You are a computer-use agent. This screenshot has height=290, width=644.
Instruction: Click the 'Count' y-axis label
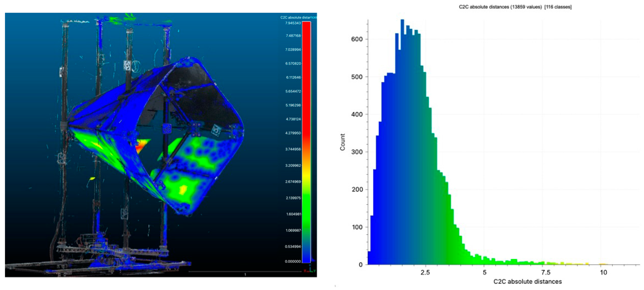(x=342, y=142)
